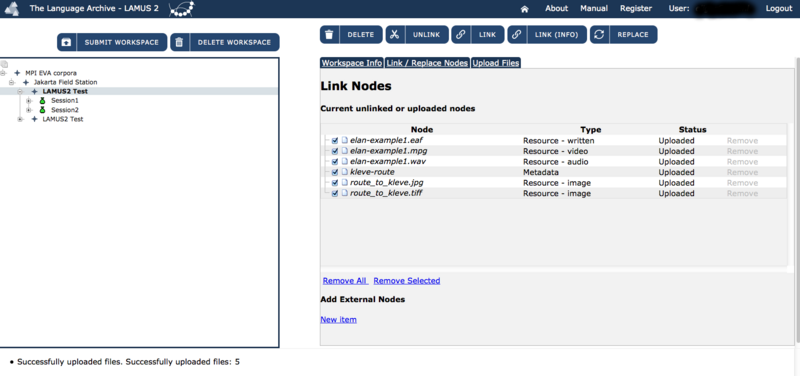Click Remove for route_to_kleve.tiff

[x=742, y=193]
